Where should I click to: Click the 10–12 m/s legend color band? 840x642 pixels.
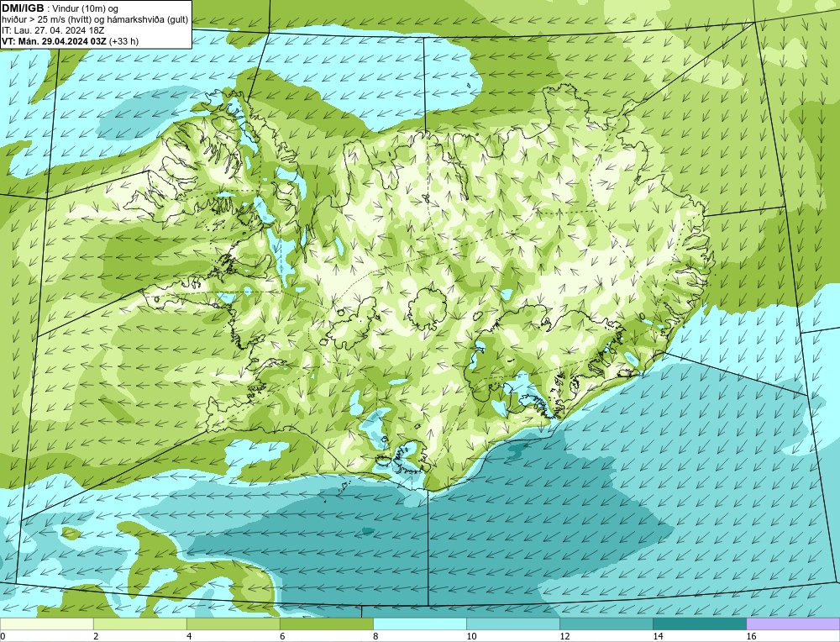click(512, 624)
